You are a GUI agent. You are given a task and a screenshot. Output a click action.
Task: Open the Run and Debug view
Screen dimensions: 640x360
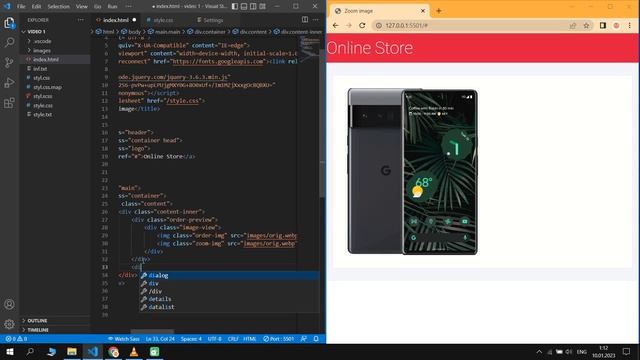pyautogui.click(x=9, y=82)
